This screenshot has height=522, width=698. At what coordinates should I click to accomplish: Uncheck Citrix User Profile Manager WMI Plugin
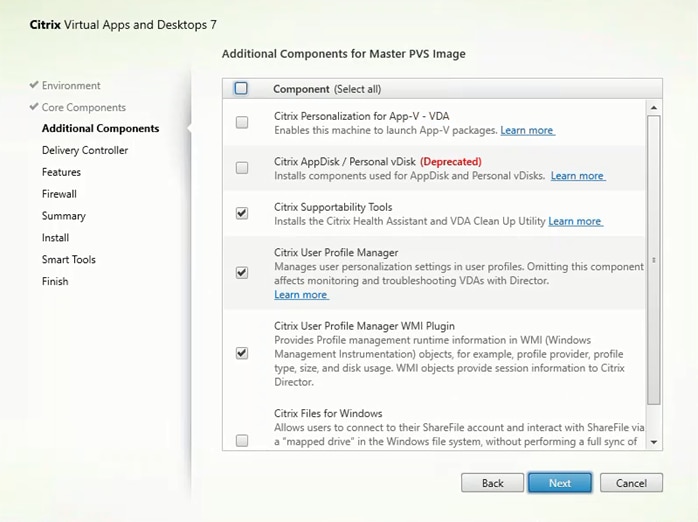tap(242, 353)
